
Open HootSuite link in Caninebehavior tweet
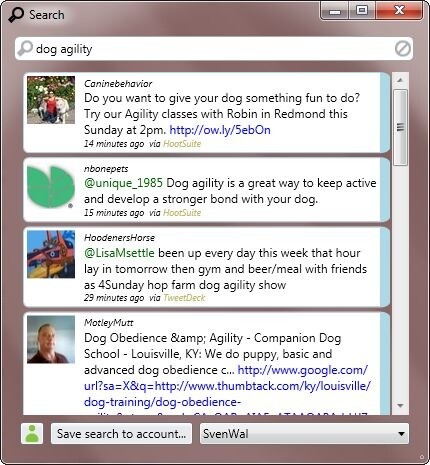pyautogui.click(x=182, y=144)
